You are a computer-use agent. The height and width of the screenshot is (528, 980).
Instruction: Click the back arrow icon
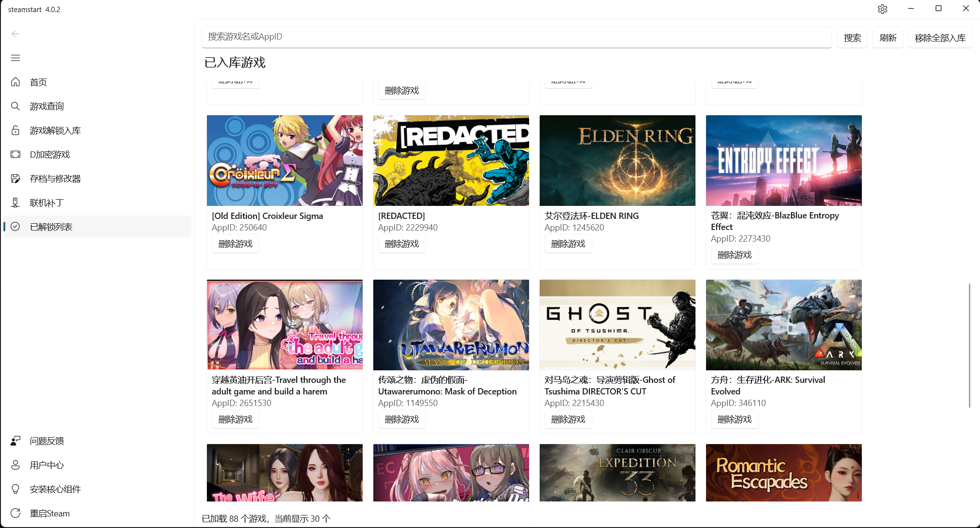[15, 34]
